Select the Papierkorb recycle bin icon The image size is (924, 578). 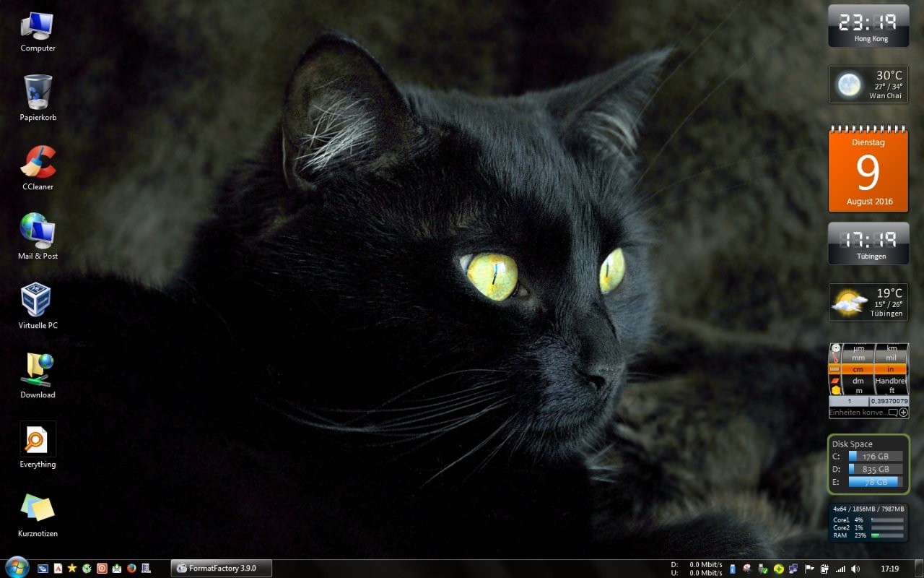point(38,98)
